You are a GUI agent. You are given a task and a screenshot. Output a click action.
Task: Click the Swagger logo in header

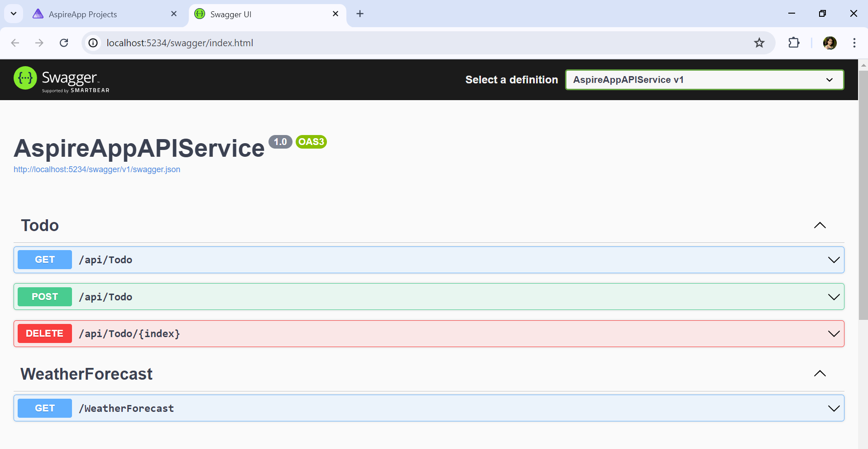62,80
